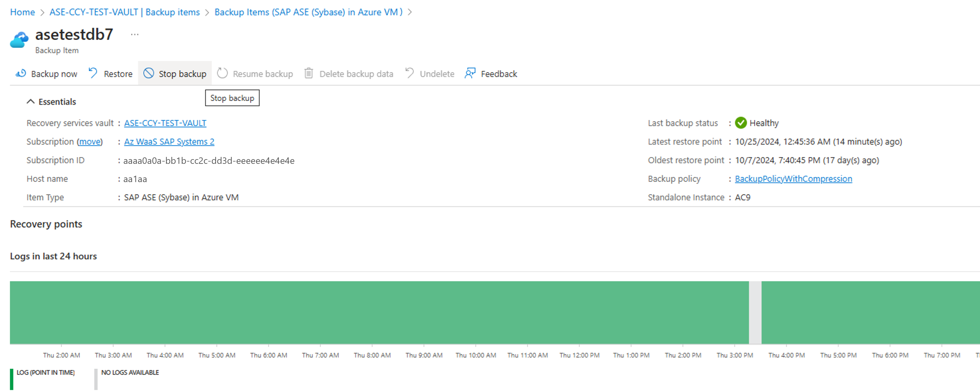Click the Feedback person icon
Screen dimensions: 980x392
tap(470, 73)
